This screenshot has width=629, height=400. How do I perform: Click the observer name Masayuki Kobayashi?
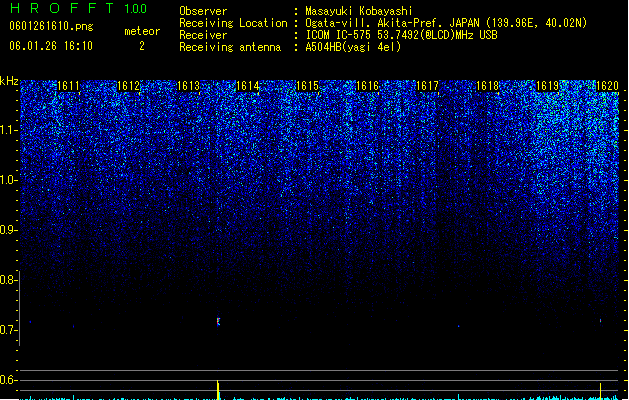coord(359,11)
